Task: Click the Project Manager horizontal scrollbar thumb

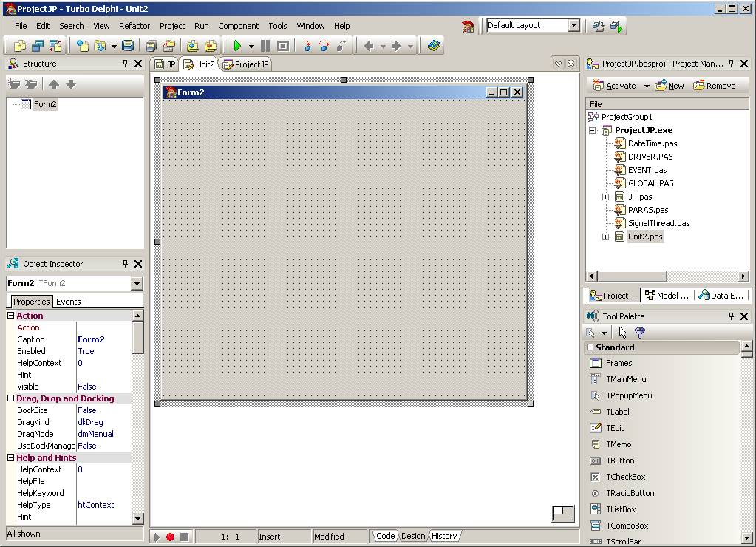Action: (632, 276)
